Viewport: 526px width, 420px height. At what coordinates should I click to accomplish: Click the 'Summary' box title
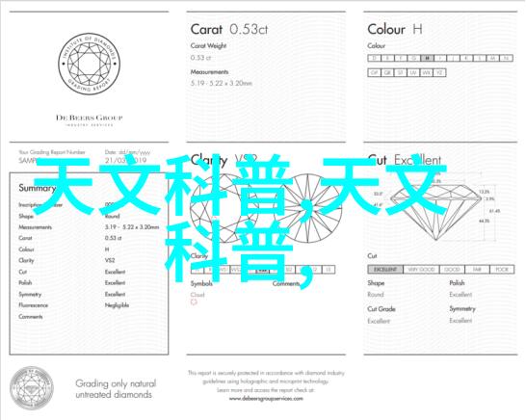(x=37, y=188)
